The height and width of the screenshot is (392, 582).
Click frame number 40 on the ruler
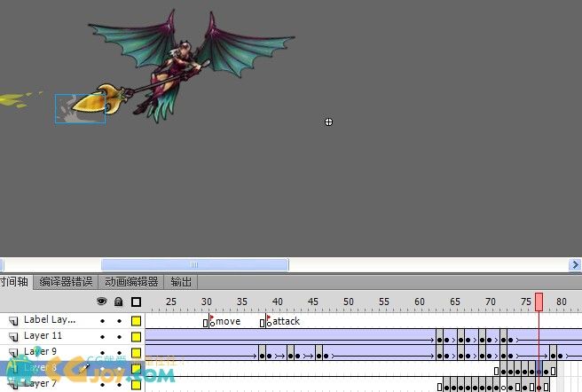point(278,302)
